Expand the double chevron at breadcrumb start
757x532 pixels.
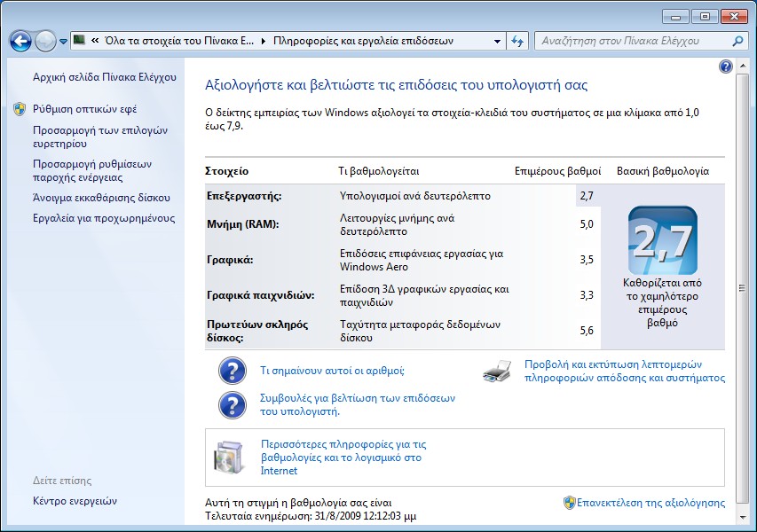pyautogui.click(x=95, y=41)
